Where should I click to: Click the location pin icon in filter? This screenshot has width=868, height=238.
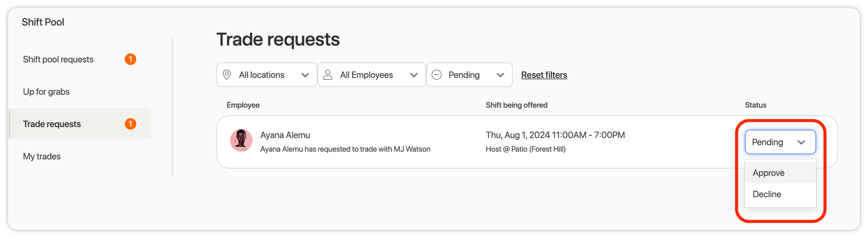(227, 75)
